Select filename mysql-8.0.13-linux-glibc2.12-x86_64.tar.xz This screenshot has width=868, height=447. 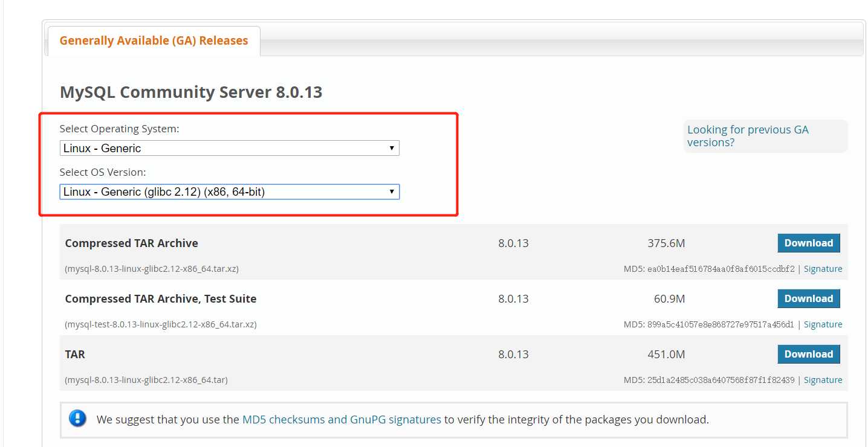(152, 269)
